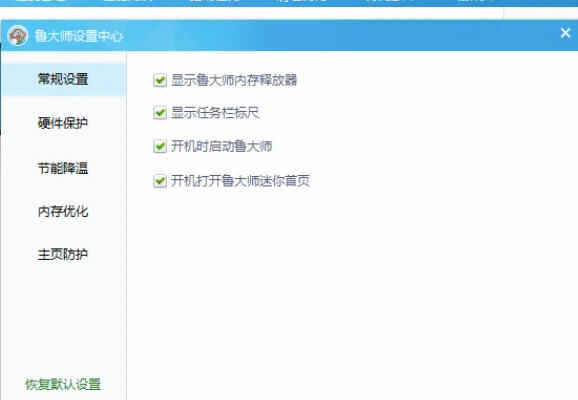Image resolution: width=578 pixels, height=400 pixels.
Task: Click the 鲁大师设置中心 title text
Action: pos(79,36)
